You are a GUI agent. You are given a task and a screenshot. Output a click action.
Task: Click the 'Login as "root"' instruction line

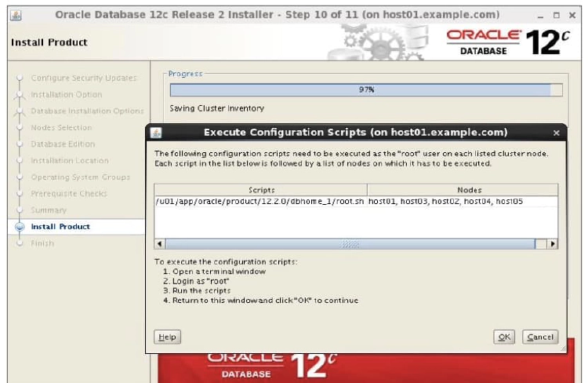(x=197, y=281)
